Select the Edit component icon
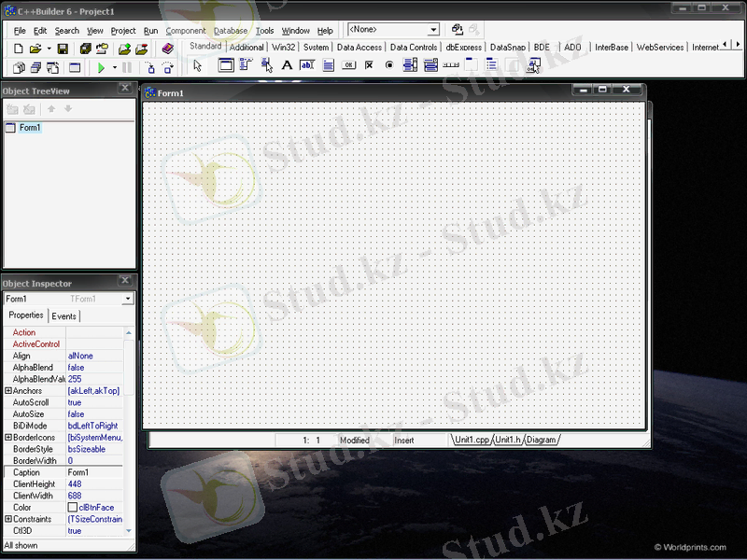Screen dimensions: 747x560 click(307, 65)
